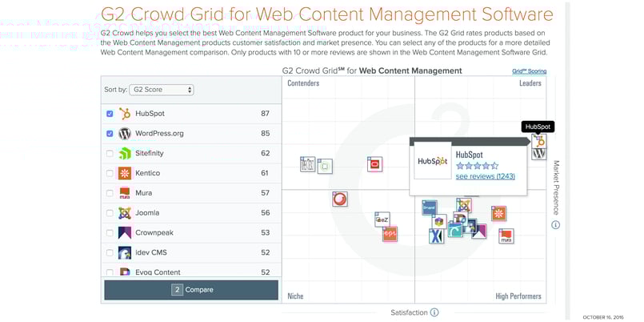Click the WordPress logo in the product list
Viewport: 644px width, 322px height.
click(125, 134)
